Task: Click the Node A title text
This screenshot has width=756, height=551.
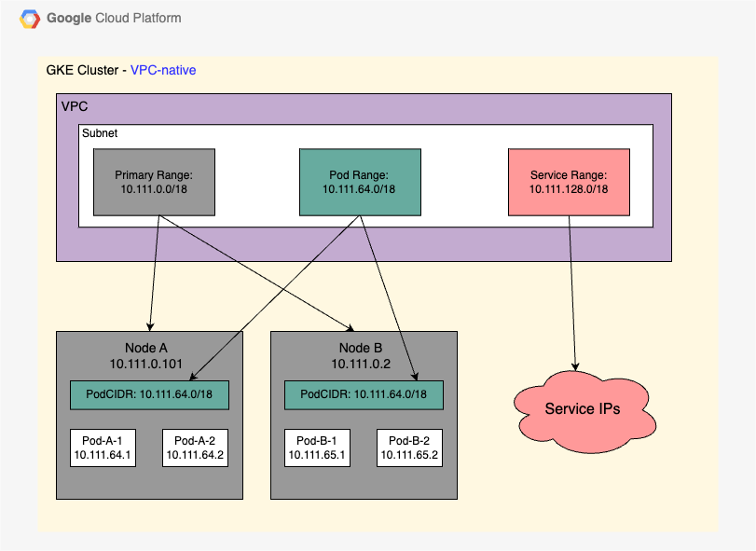Action: coord(146,348)
